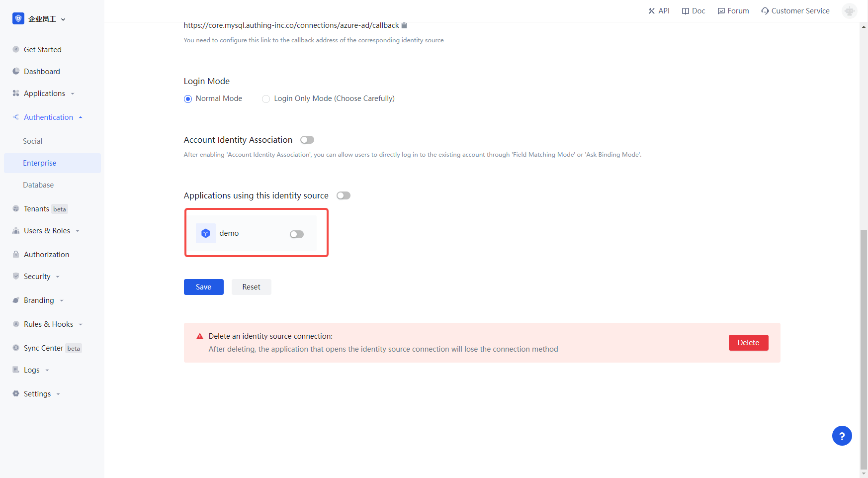
Task: Go to Database under Authentication
Action: pyautogui.click(x=38, y=185)
